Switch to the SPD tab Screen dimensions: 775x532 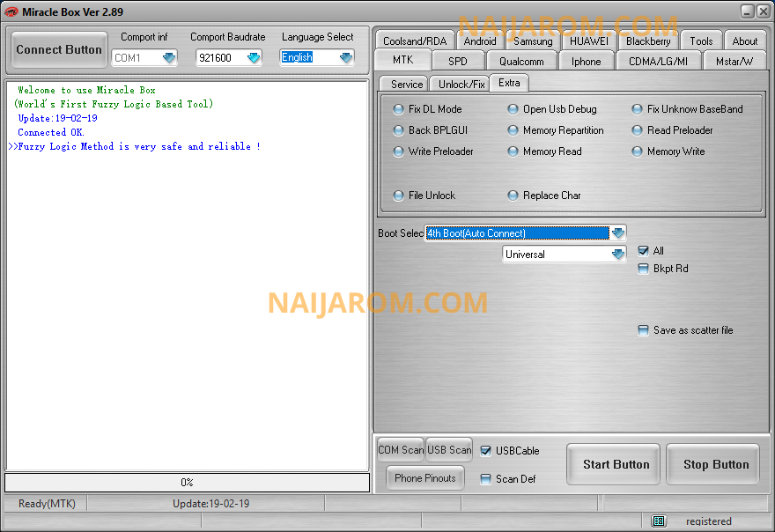(458, 62)
